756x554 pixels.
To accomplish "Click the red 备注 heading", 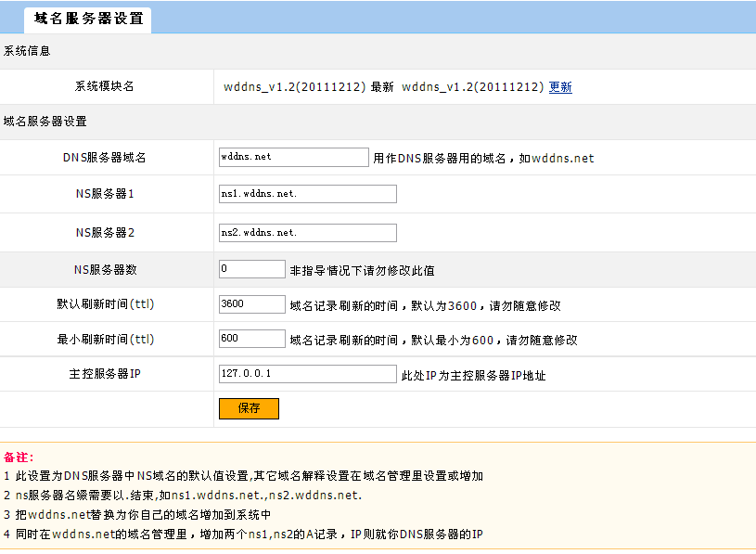I will 19,457.
